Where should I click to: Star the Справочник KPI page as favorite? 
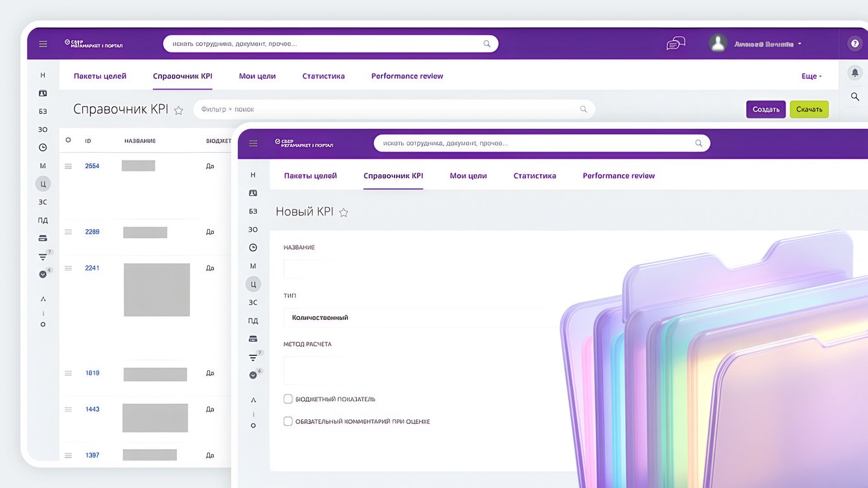pos(179,110)
